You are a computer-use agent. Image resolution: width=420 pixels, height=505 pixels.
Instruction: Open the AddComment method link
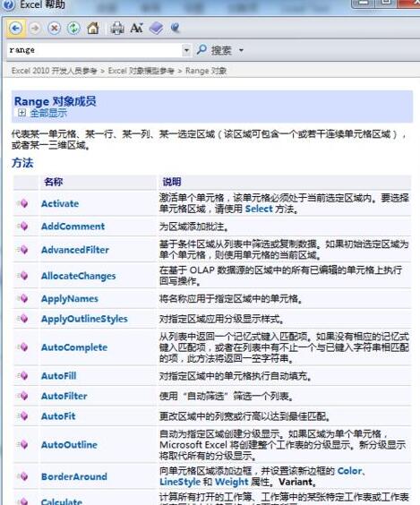[x=73, y=227]
